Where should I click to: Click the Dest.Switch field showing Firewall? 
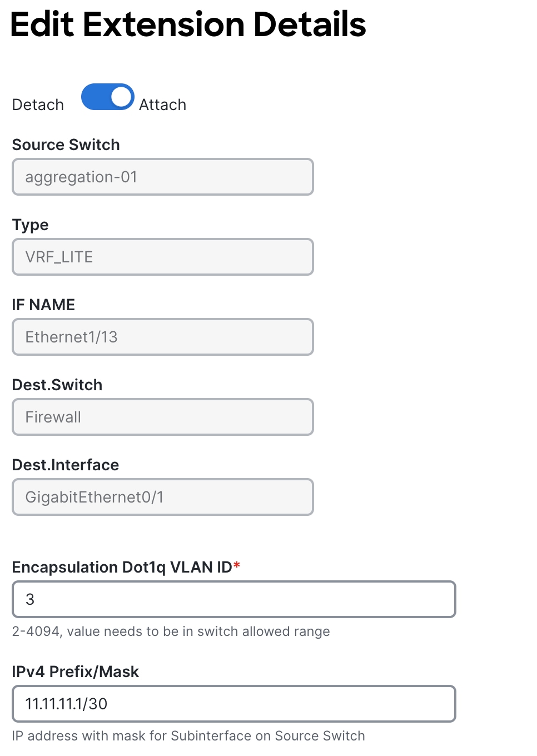[162, 417]
